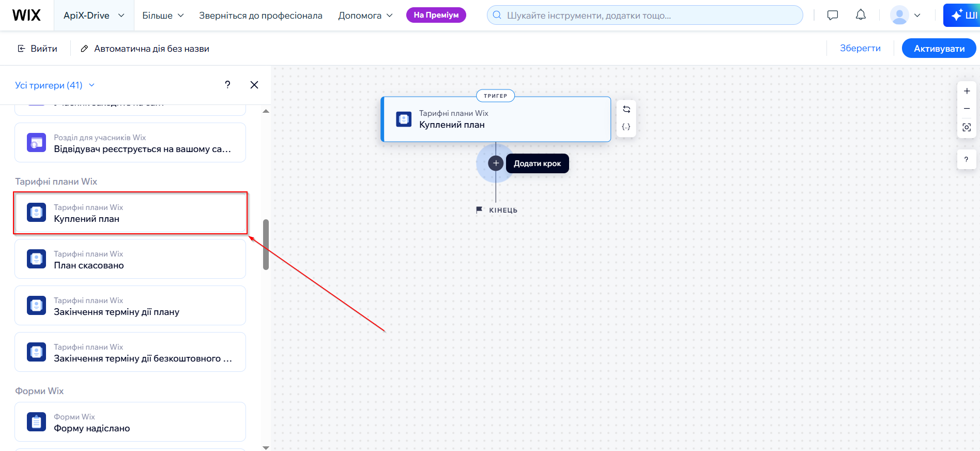Select Закінчення терміну дії безкоштовного trigger
The width and height of the screenshot is (980, 451).
(x=130, y=352)
